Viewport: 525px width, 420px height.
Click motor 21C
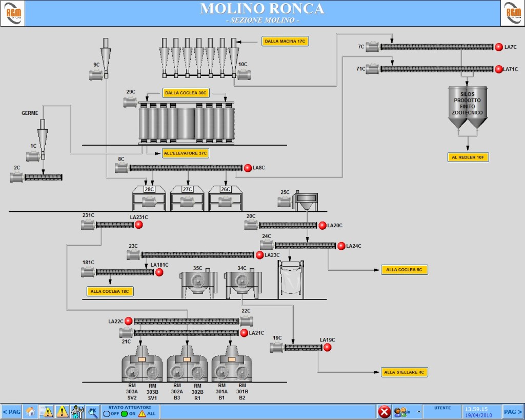pos(126,333)
